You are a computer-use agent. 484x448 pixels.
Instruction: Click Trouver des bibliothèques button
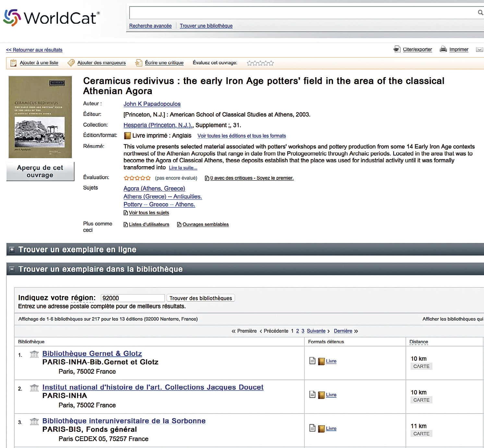click(200, 298)
